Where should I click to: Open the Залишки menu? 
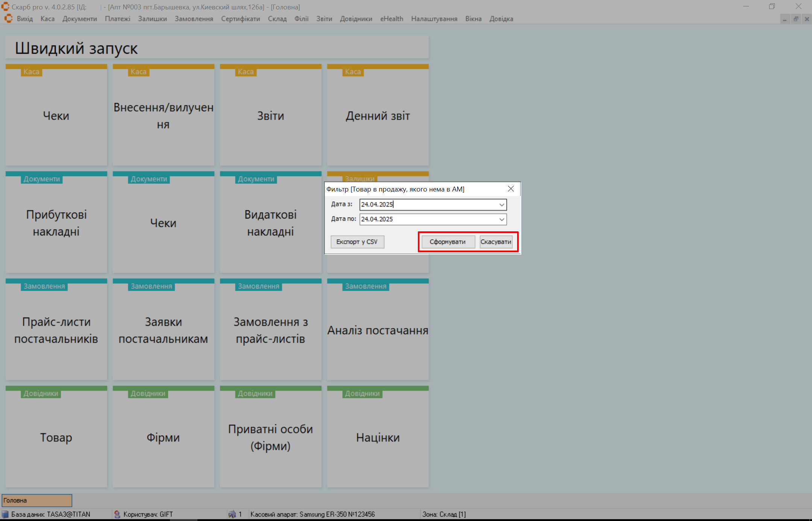(152, 19)
